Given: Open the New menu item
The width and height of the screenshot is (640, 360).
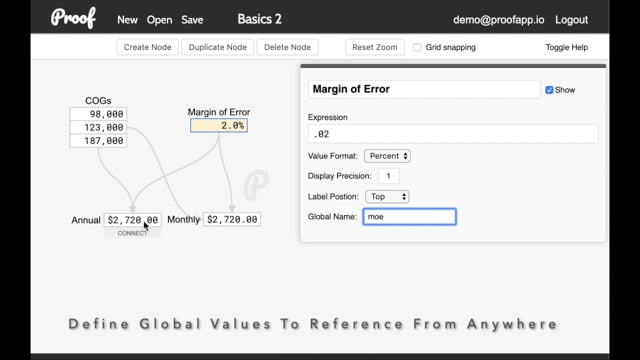Looking at the screenshot, I should point(127,20).
